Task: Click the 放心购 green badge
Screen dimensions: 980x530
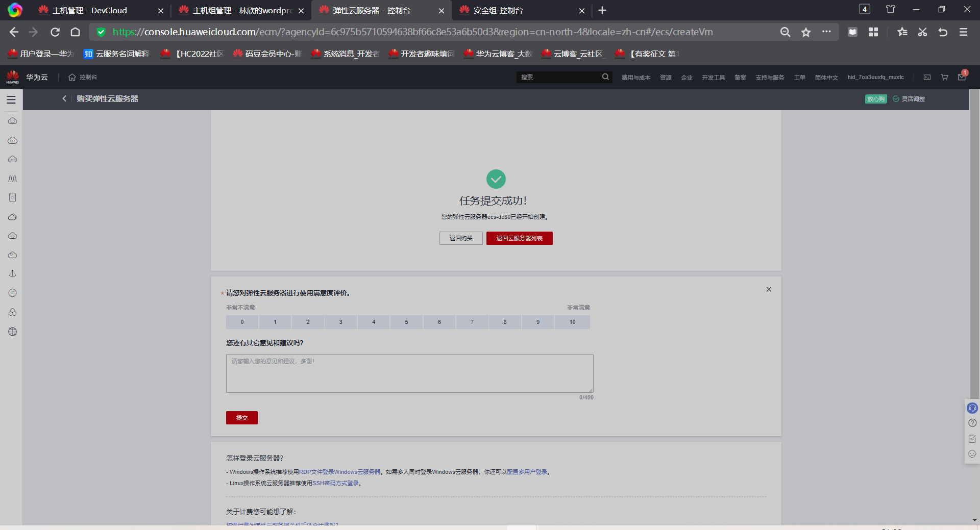Action: (876, 99)
